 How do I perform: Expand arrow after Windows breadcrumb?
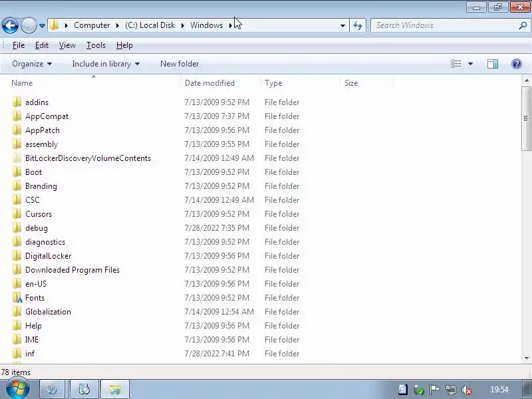pos(230,25)
